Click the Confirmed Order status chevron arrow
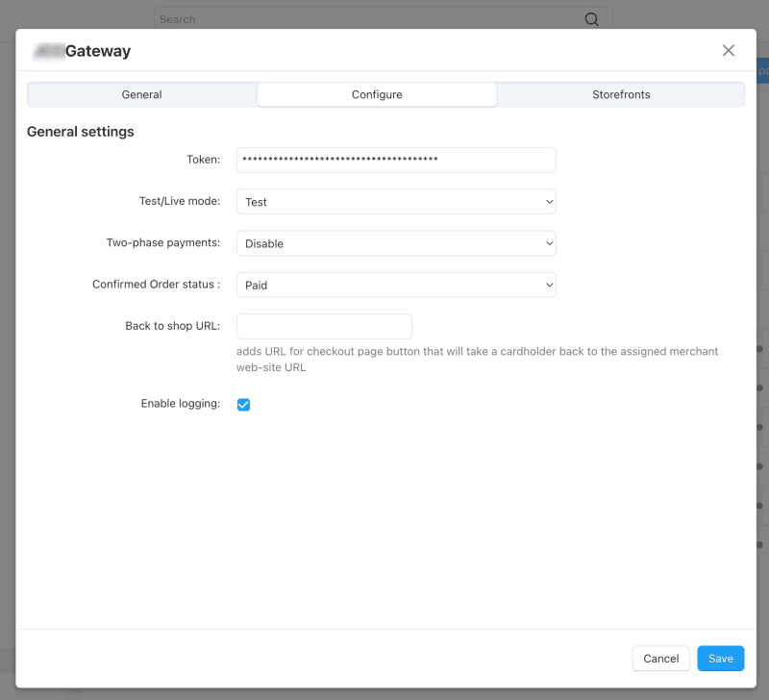Viewport: 769px width, 700px height. [549, 285]
